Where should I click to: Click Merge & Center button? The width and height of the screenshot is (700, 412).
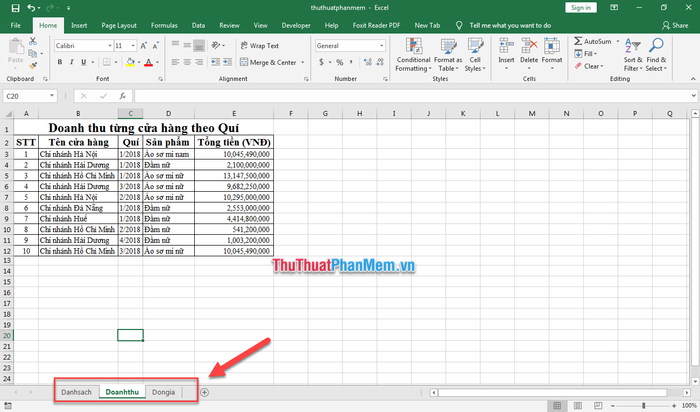269,62
